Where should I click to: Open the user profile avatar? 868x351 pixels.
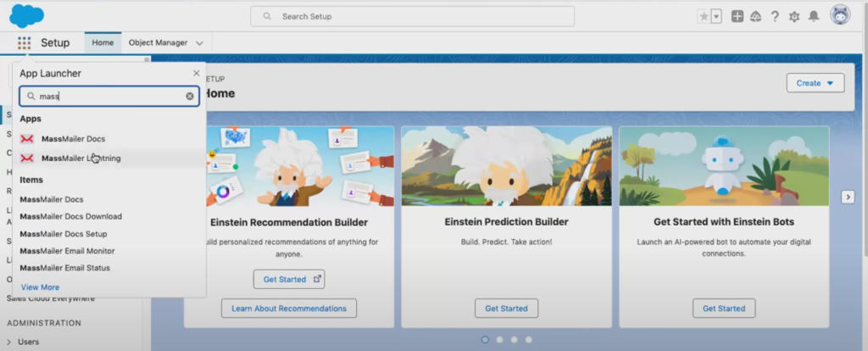tap(840, 15)
